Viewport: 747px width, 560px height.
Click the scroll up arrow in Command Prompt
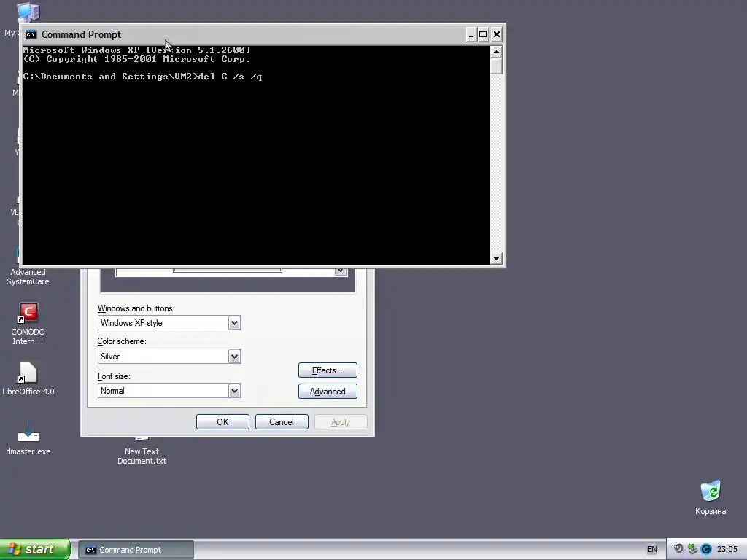(x=496, y=52)
